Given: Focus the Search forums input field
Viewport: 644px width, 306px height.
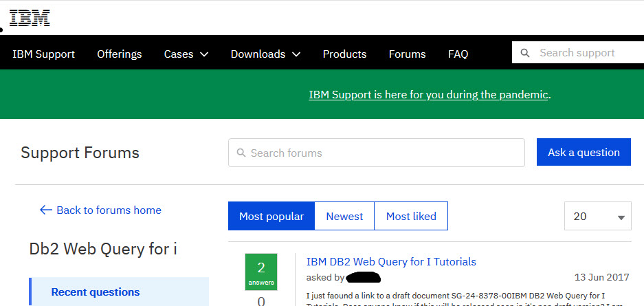Looking at the screenshot, I should [377, 153].
